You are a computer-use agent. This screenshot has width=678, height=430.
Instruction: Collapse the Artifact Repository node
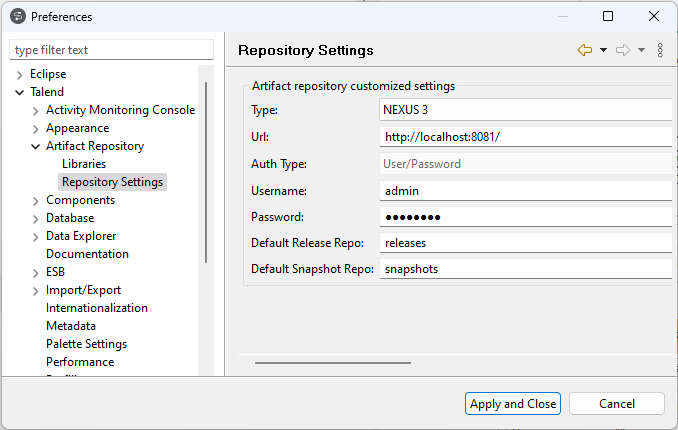[x=36, y=146]
